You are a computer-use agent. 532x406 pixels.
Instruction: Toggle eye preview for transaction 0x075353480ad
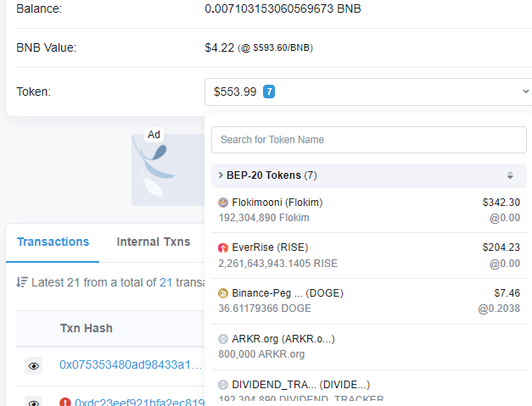pyautogui.click(x=34, y=366)
